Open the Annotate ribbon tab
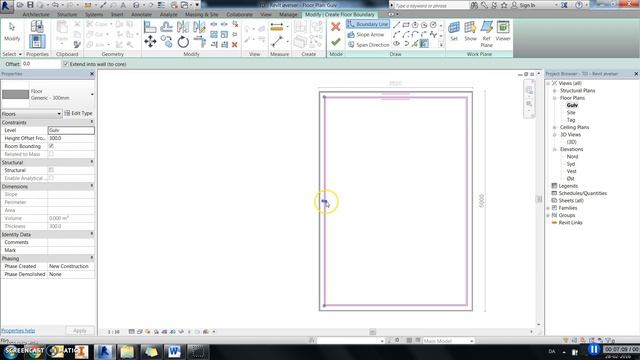 pos(141,14)
